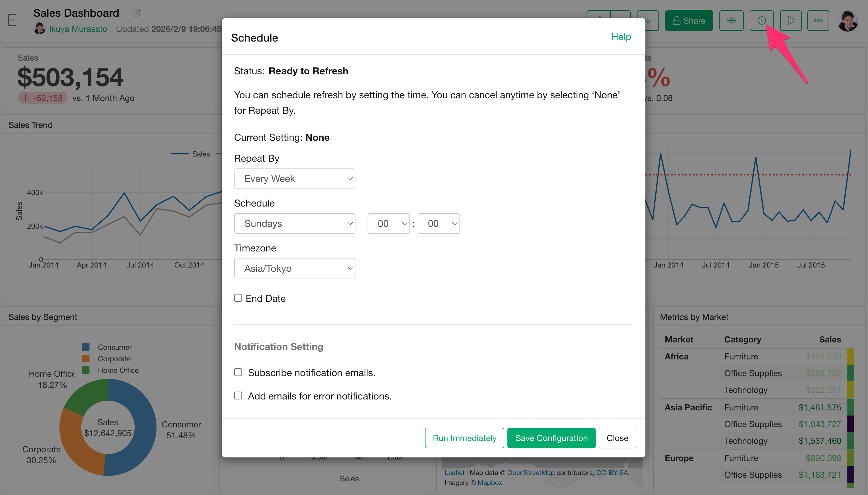This screenshot has height=495, width=868.
Task: Open the user avatar at top right
Action: [847, 21]
